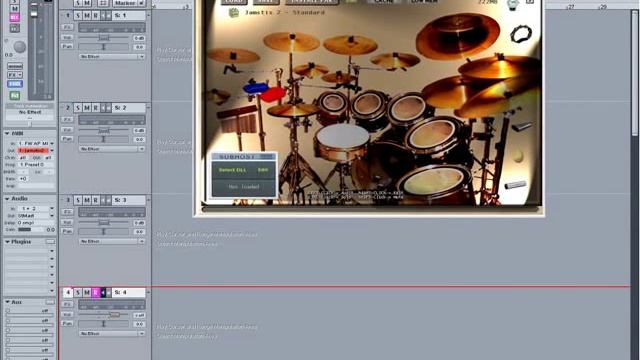Hit the far-left crash cymbal in Jamstix
Screen dimensions: 640x360
click(x=233, y=56)
